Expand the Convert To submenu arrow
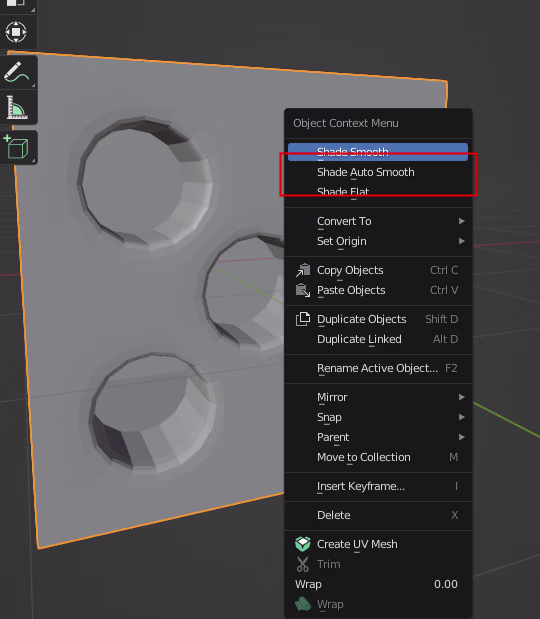Screen dimensions: 540x619 pos(461,221)
